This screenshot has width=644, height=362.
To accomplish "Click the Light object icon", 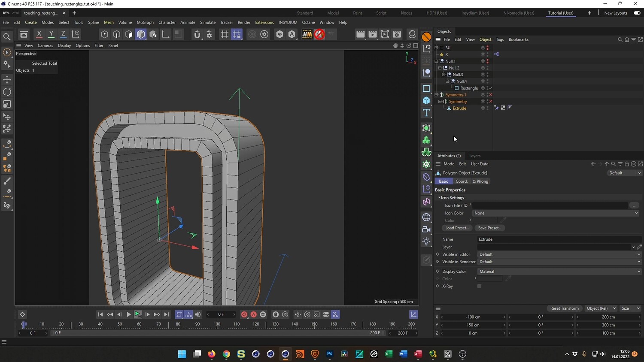I will (426, 241).
